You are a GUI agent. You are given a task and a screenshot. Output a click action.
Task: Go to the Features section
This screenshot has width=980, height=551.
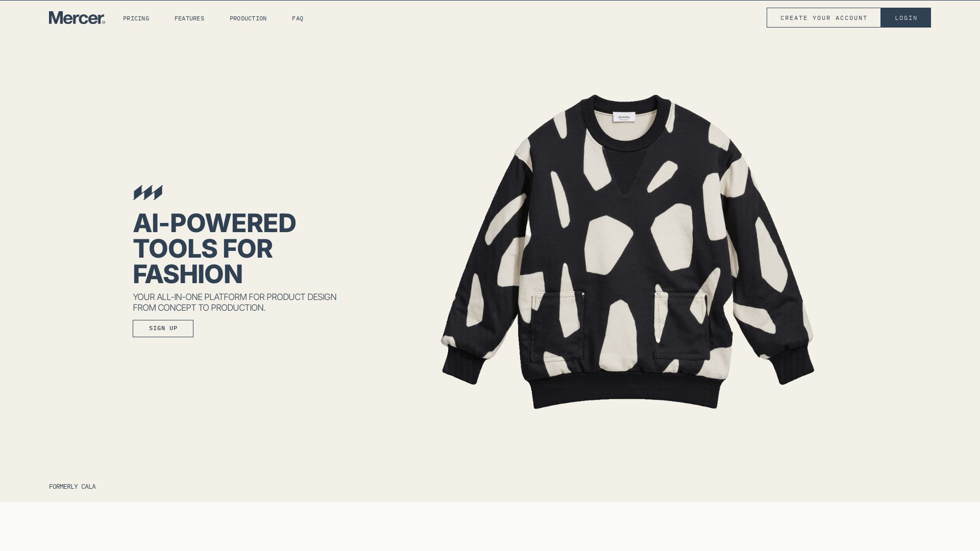tap(189, 18)
